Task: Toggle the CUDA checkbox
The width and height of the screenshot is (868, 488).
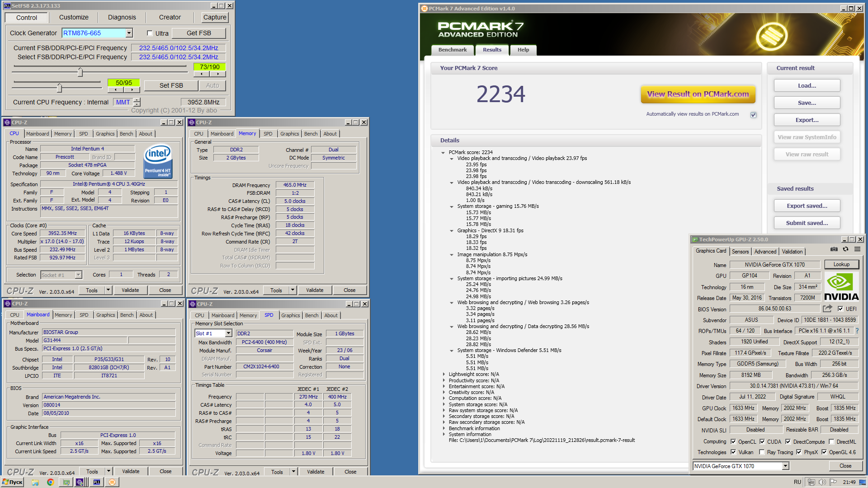Action: (762, 442)
